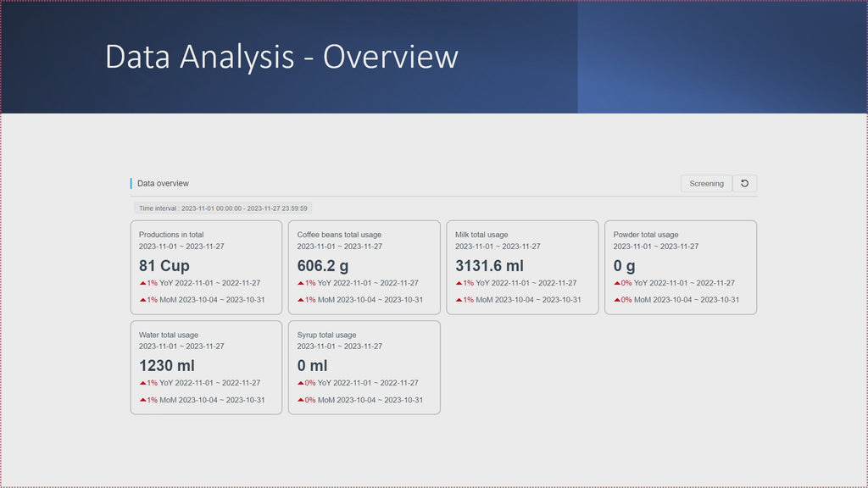Click the Powder total usage card title
The image size is (868, 488).
point(646,235)
